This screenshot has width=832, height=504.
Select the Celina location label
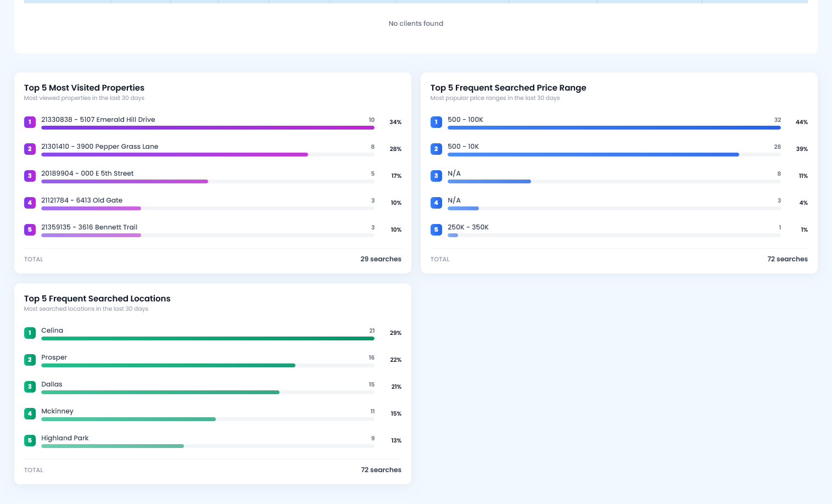(52, 331)
